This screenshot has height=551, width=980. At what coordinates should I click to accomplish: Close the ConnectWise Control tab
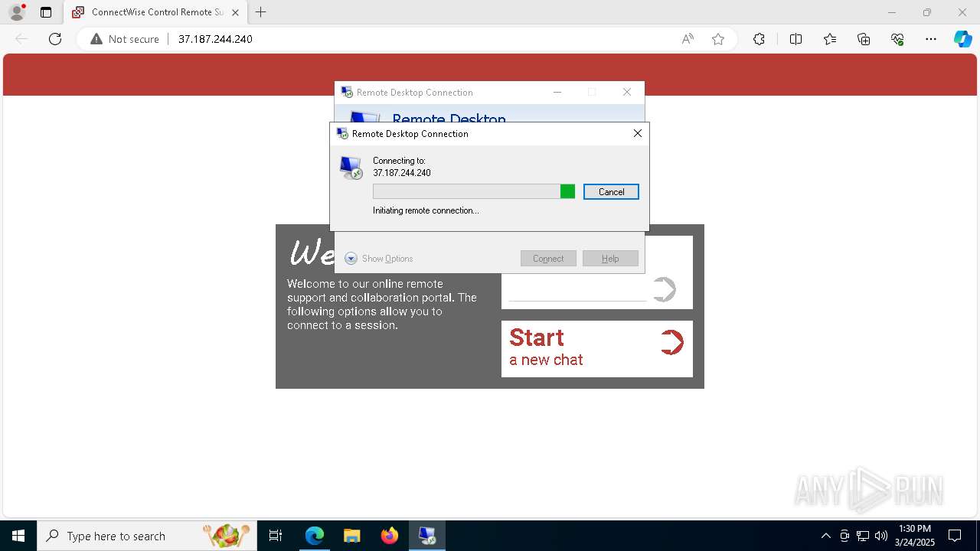tap(235, 12)
